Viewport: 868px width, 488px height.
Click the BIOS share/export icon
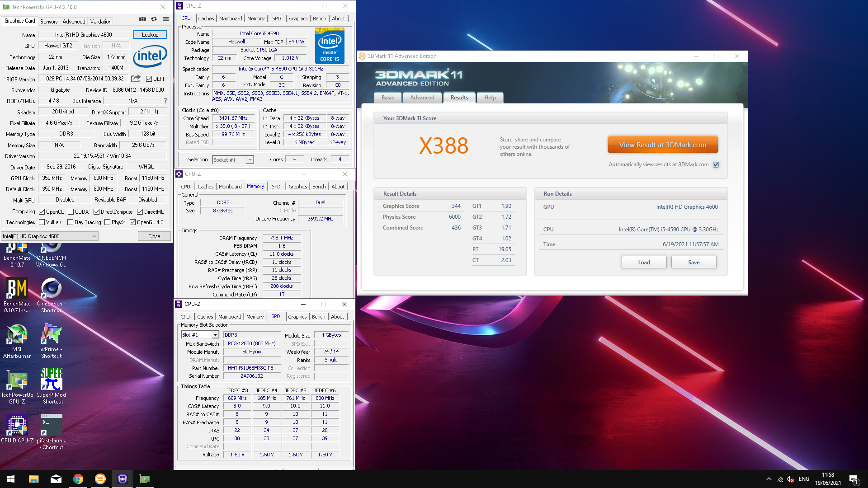click(136, 79)
